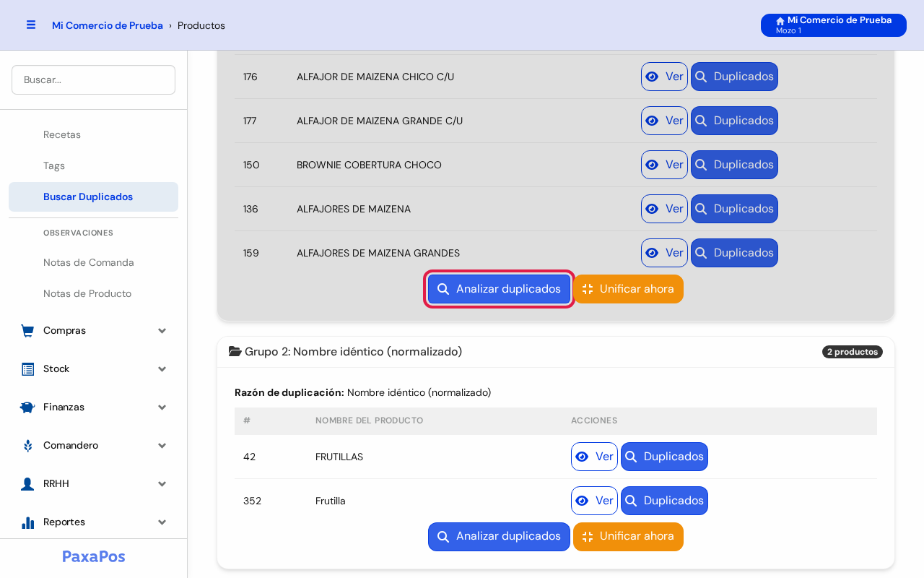
Task: Find duplicates for product 176
Action: tap(734, 77)
